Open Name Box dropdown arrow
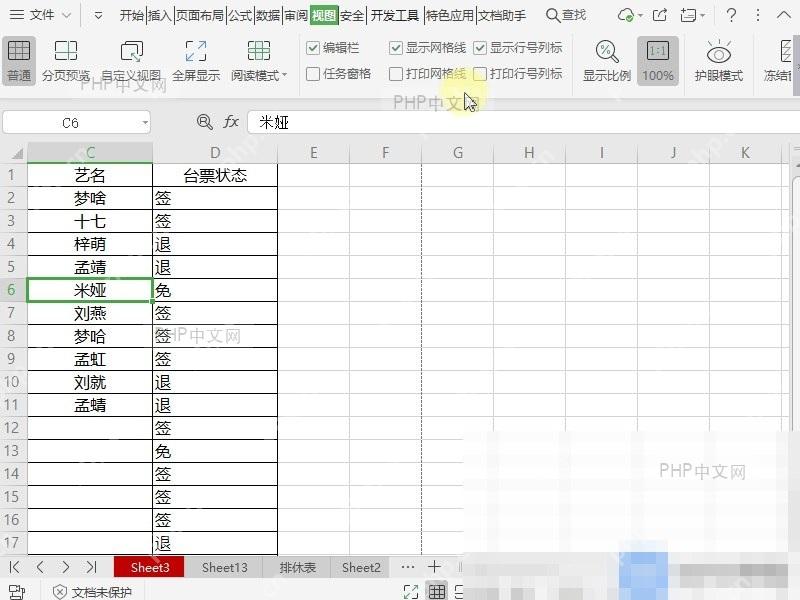Viewport: 800px width, 600px height. point(145,122)
